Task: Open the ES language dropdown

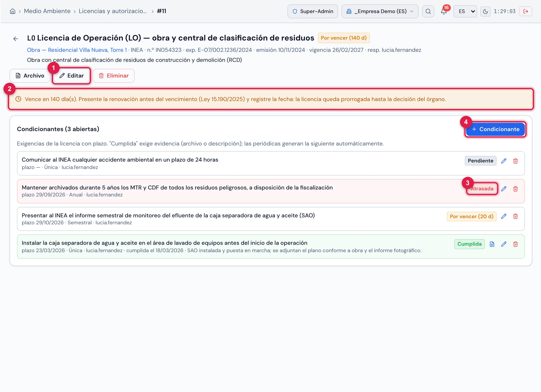Action: coord(465,11)
